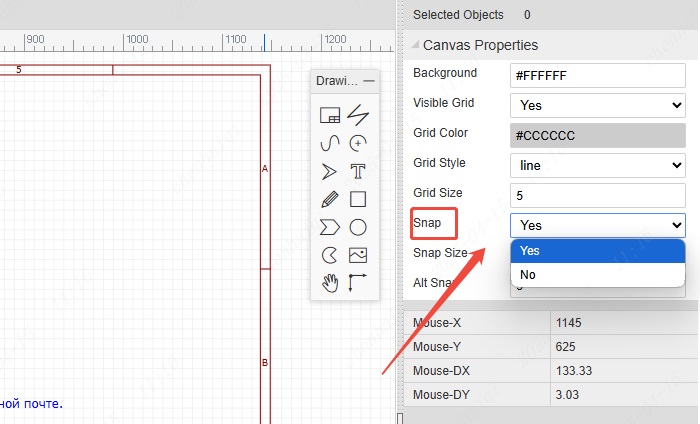The image size is (700, 424).
Task: Activate the hand pan tool
Action: [329, 283]
